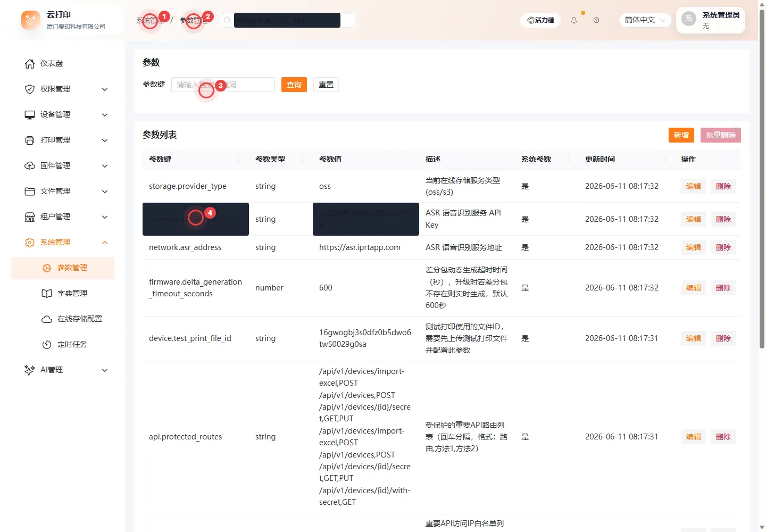The width and height of the screenshot is (766, 532).
Task: Expand the 固件管理 menu chevron
Action: pyautogui.click(x=105, y=166)
